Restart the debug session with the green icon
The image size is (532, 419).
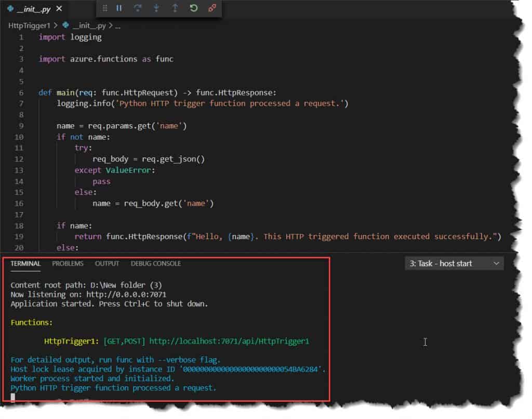(193, 8)
